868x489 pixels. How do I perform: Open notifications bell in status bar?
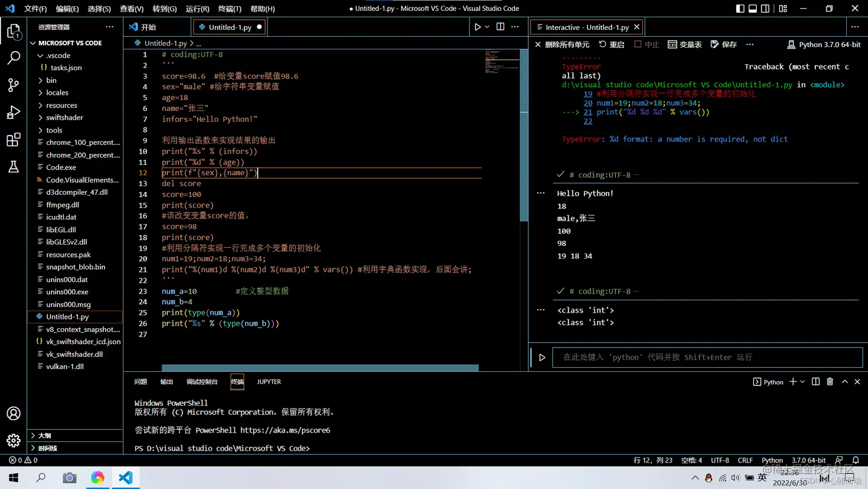855,460
